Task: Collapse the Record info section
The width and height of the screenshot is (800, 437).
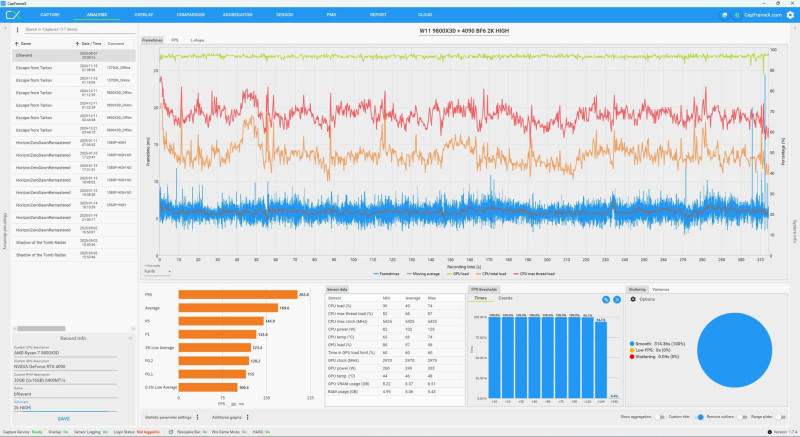Action: [x=131, y=338]
